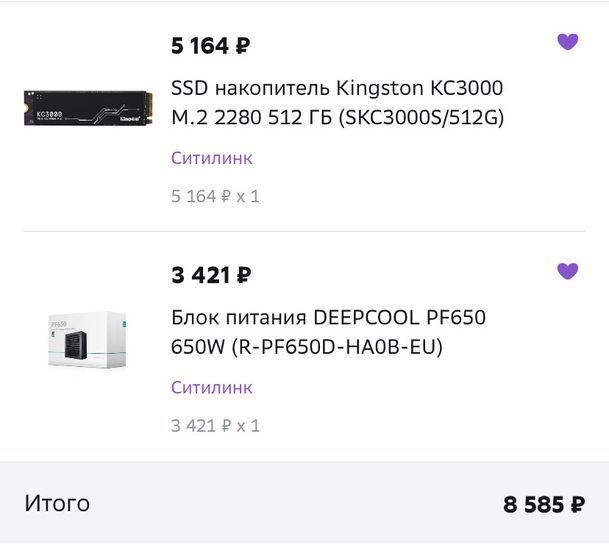
Task: Click the PF650 text on the DEEPCOOL box
Action: [x=59, y=324]
